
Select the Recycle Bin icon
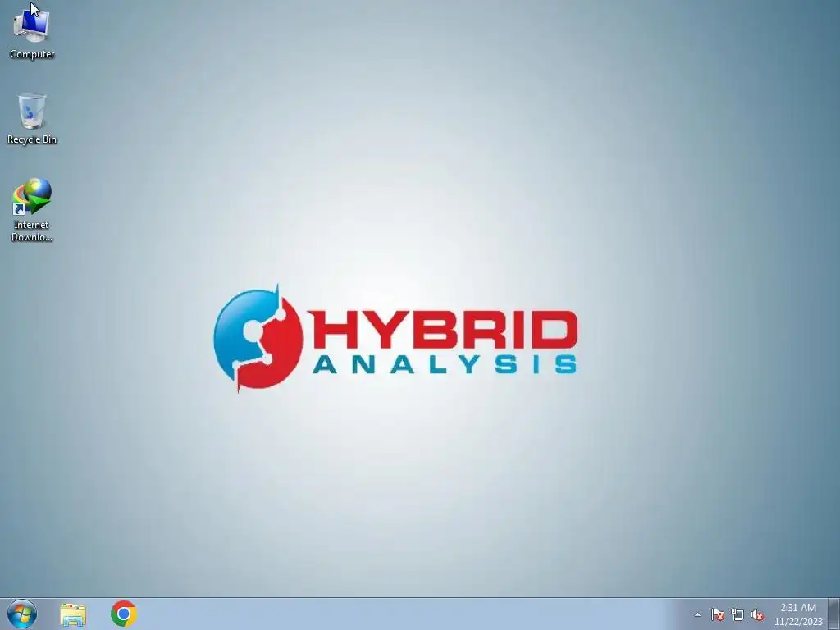tap(32, 118)
